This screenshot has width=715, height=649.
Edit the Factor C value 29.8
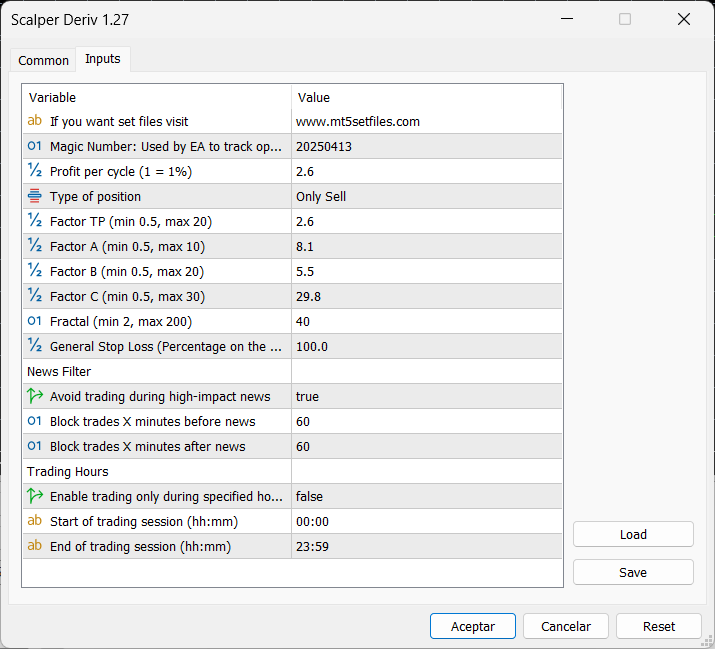(426, 296)
